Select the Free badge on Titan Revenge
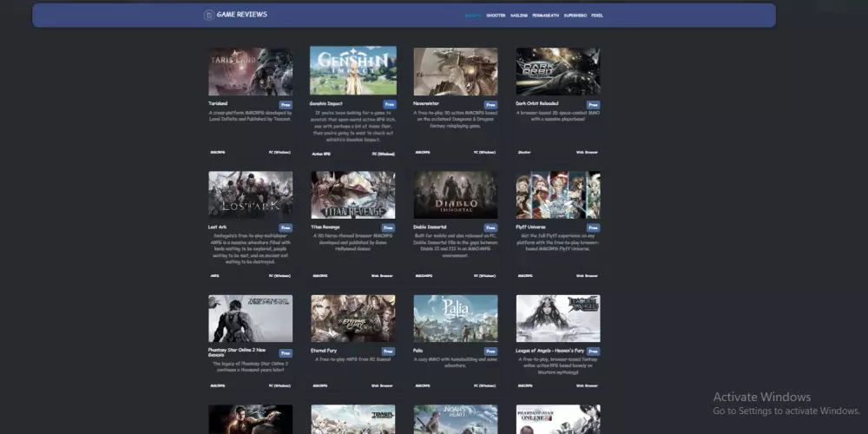The width and height of the screenshot is (868, 434). tap(388, 227)
